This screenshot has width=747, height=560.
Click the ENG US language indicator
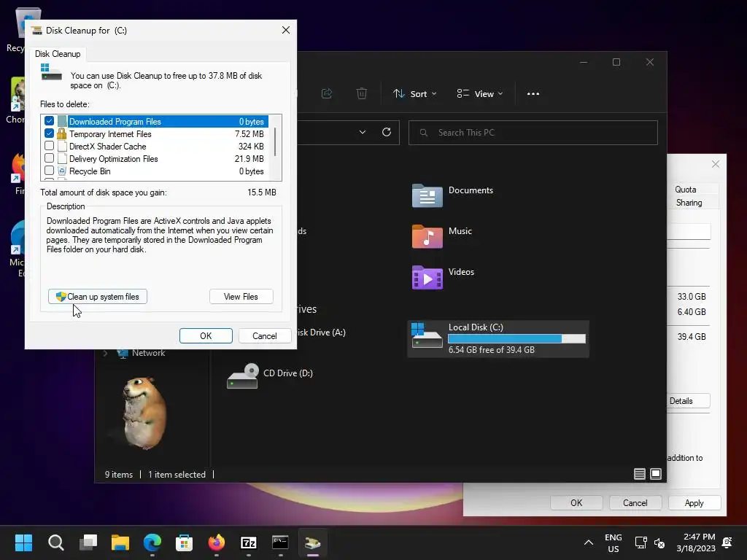(613, 542)
